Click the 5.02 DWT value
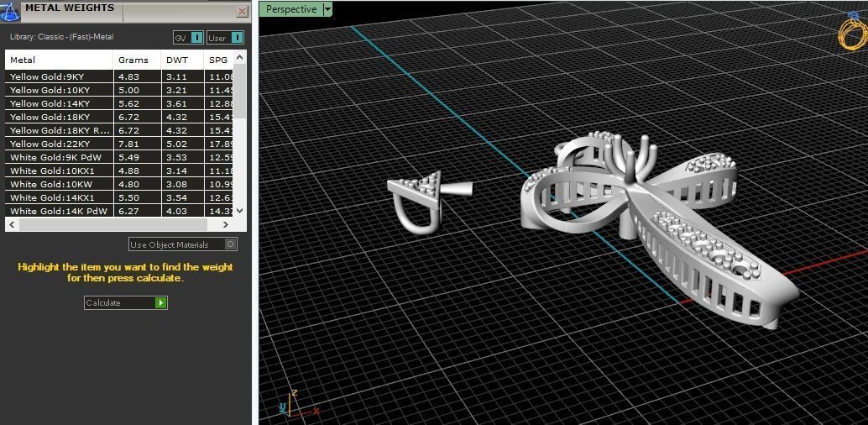The width and height of the screenshot is (868, 425). pyautogui.click(x=176, y=144)
